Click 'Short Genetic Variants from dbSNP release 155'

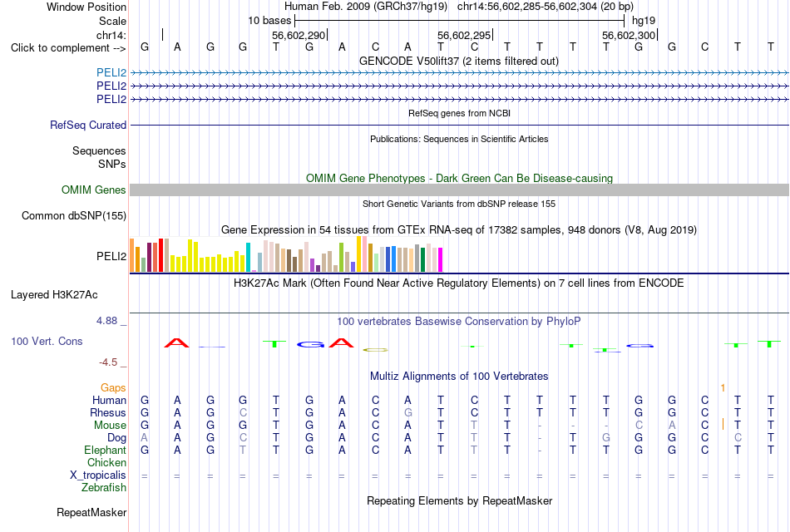(459, 204)
